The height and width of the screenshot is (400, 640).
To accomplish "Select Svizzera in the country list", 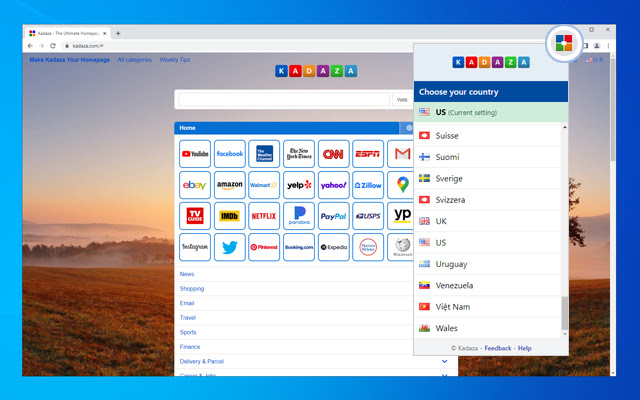I will coord(488,200).
